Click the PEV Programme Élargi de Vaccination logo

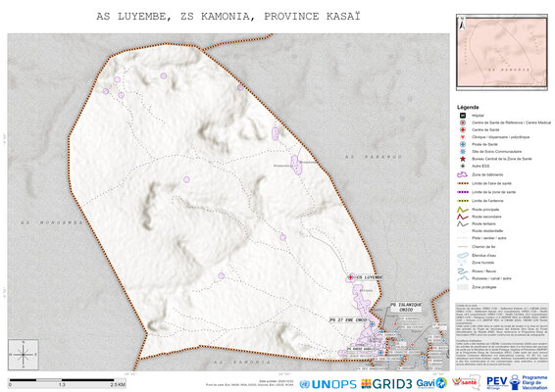coord(517,382)
